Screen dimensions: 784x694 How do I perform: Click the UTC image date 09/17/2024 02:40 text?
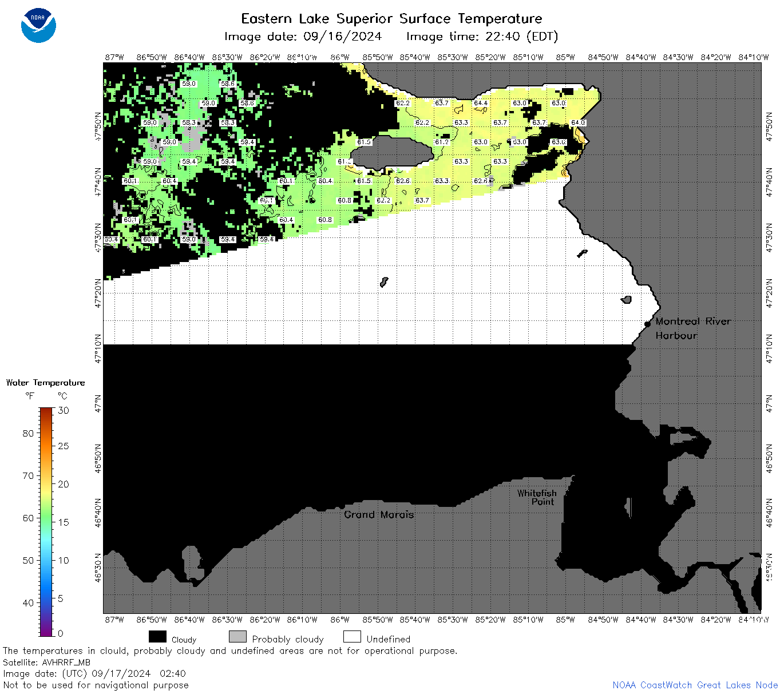(94, 673)
